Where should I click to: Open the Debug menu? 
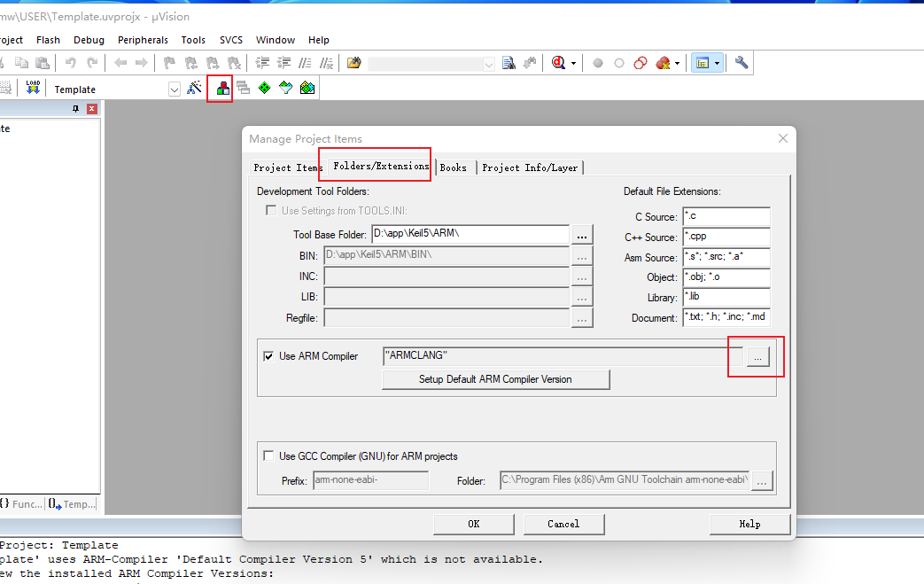(x=89, y=40)
